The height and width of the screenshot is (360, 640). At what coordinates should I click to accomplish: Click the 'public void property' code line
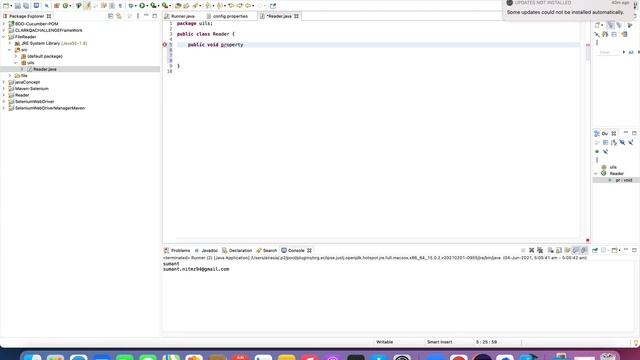click(x=215, y=44)
